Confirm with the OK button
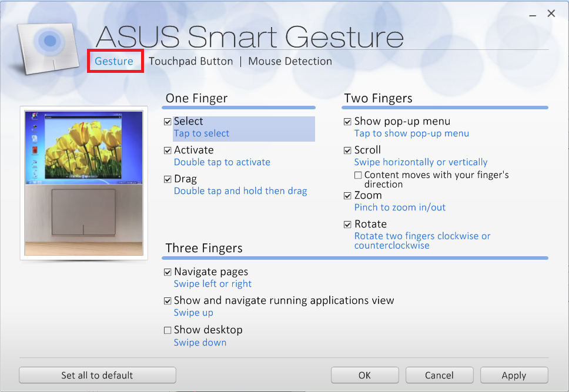 tap(364, 375)
